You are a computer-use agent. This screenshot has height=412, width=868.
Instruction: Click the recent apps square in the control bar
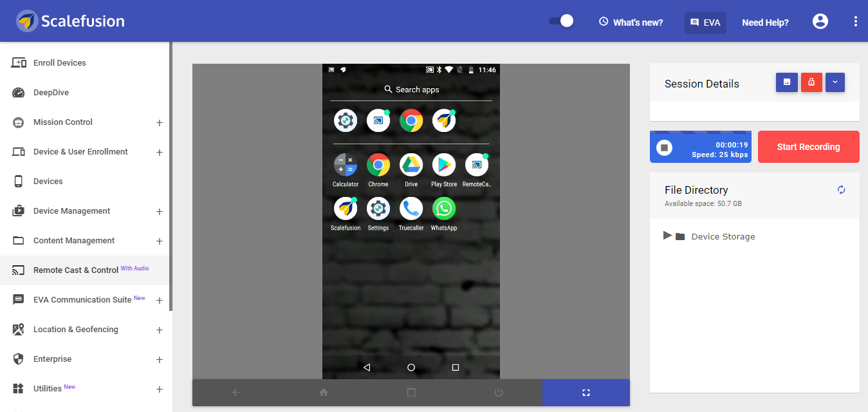(x=411, y=393)
